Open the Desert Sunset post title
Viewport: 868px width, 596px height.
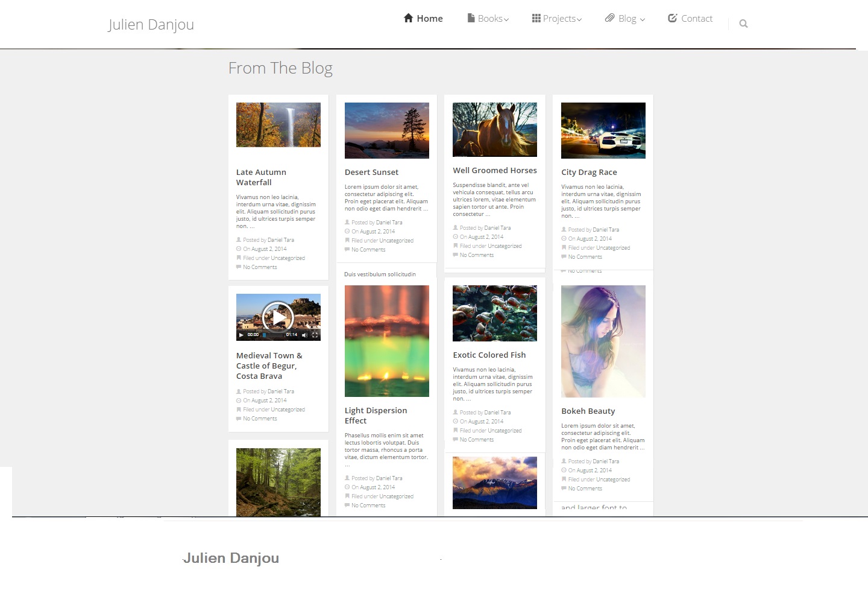tap(371, 172)
